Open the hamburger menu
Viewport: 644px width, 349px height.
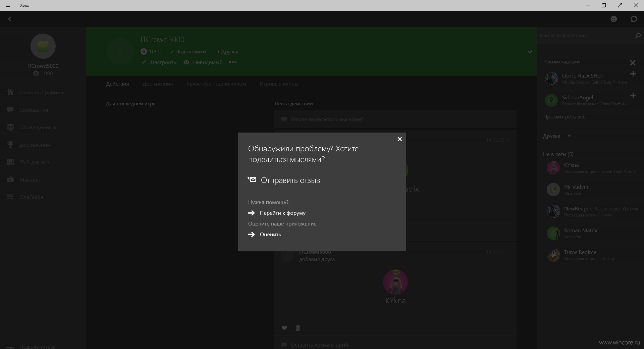click(x=8, y=5)
